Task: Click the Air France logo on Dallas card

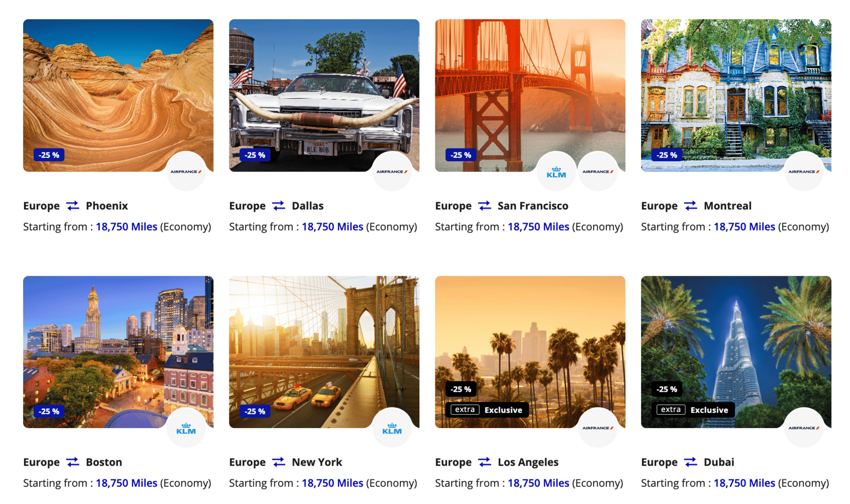Action: pyautogui.click(x=392, y=172)
